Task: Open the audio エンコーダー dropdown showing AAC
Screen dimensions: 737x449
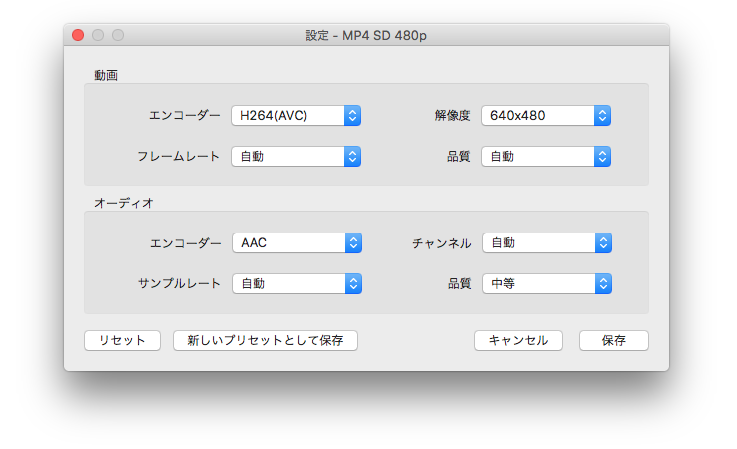Action: click(296, 243)
